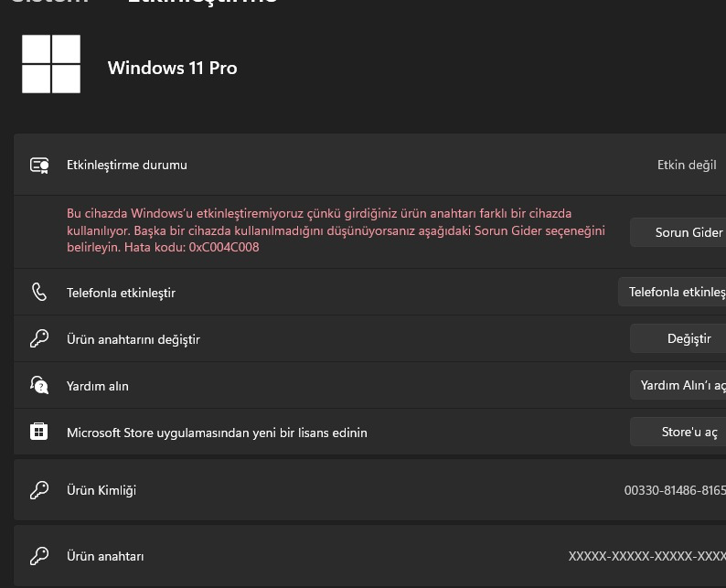Viewport: 726px width, 588px height.
Task: Click the Ürün Kimliği label
Action: pyautogui.click(x=101, y=490)
